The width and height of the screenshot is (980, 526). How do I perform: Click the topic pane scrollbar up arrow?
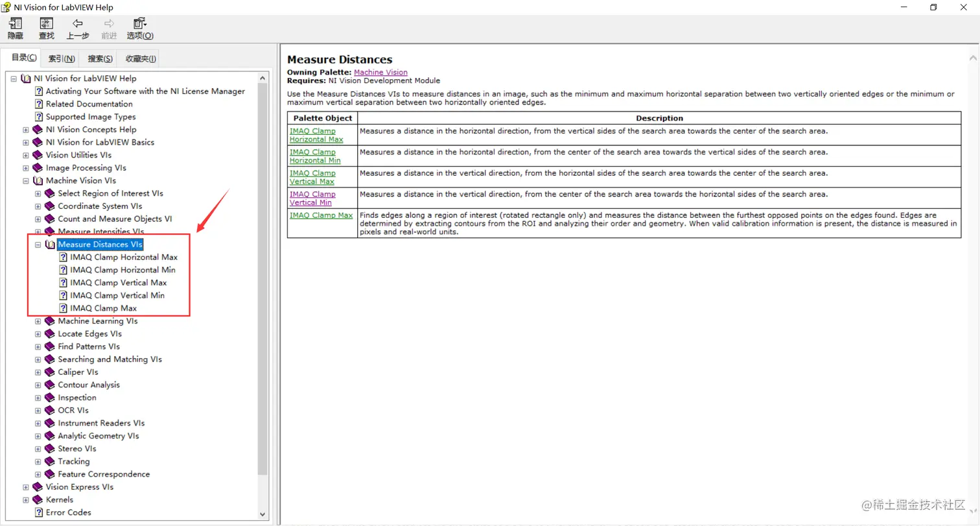click(974, 58)
